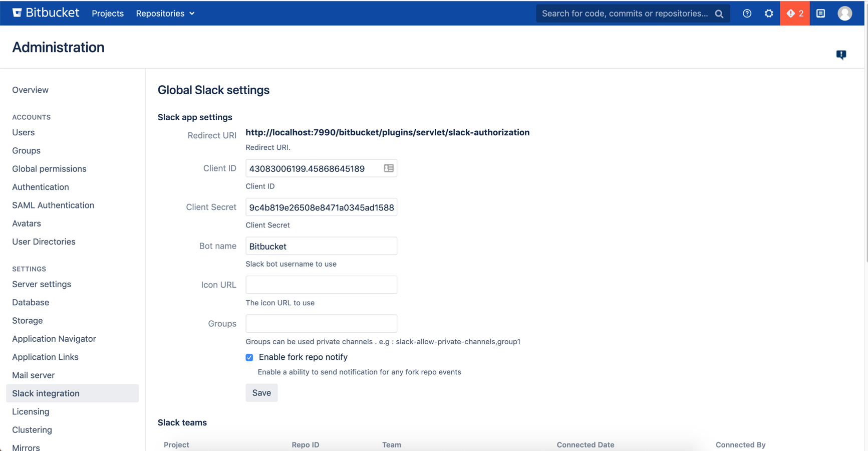Open the user profile avatar
The height and width of the screenshot is (451, 868).
pos(844,14)
